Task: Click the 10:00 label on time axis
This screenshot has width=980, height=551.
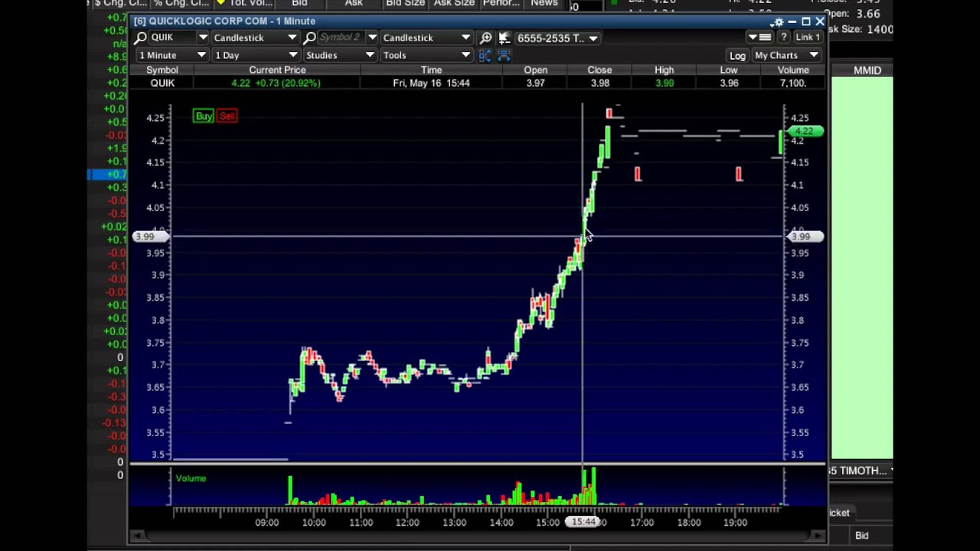Action: coord(314,523)
